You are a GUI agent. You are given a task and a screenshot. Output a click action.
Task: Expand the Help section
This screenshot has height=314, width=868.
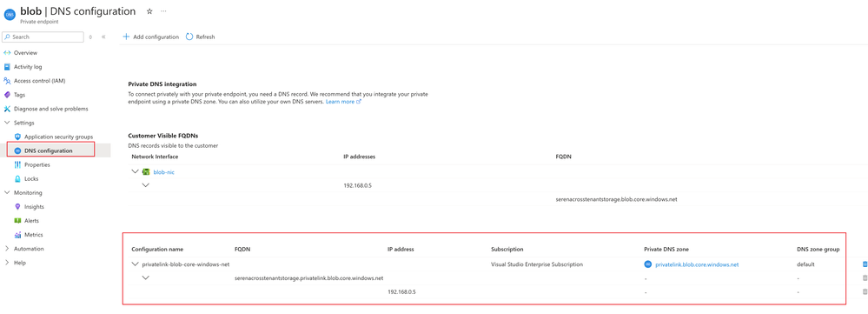7,263
